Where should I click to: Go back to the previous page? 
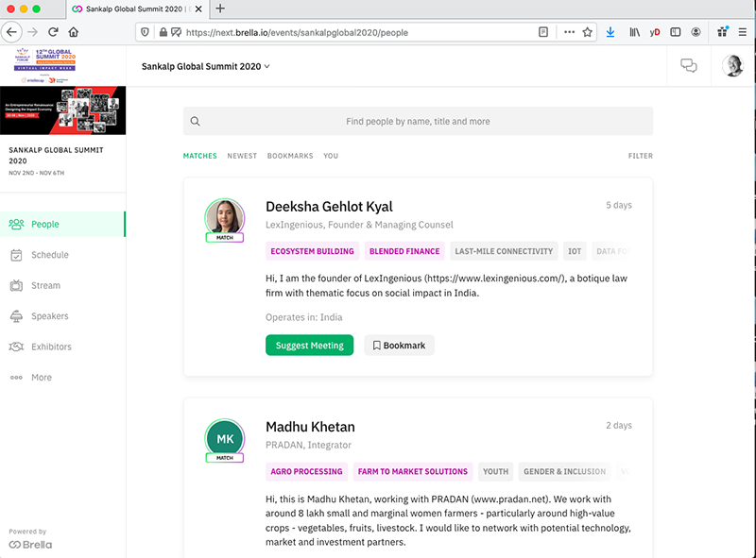[12, 32]
